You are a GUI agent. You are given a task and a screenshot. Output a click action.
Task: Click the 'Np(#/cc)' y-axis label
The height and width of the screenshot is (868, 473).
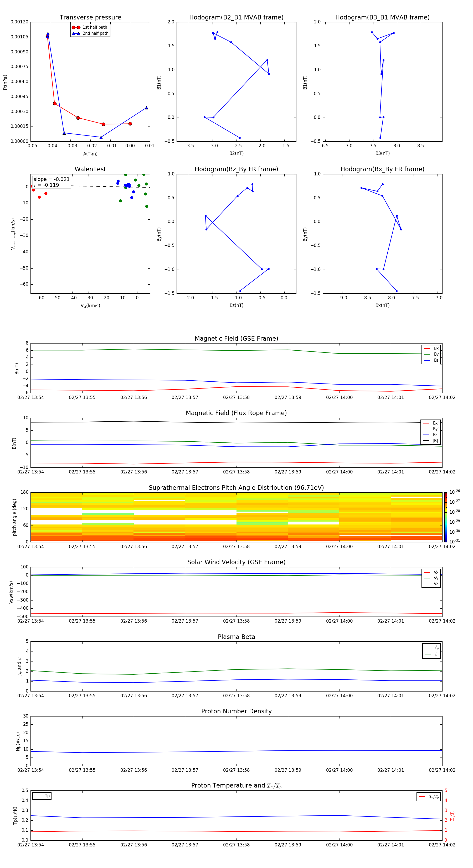pyautogui.click(x=18, y=741)
